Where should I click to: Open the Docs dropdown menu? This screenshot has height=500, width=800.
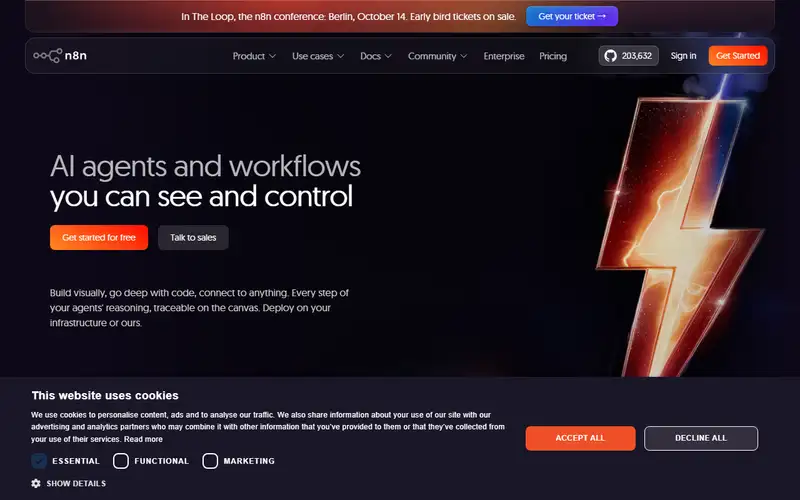(x=376, y=56)
